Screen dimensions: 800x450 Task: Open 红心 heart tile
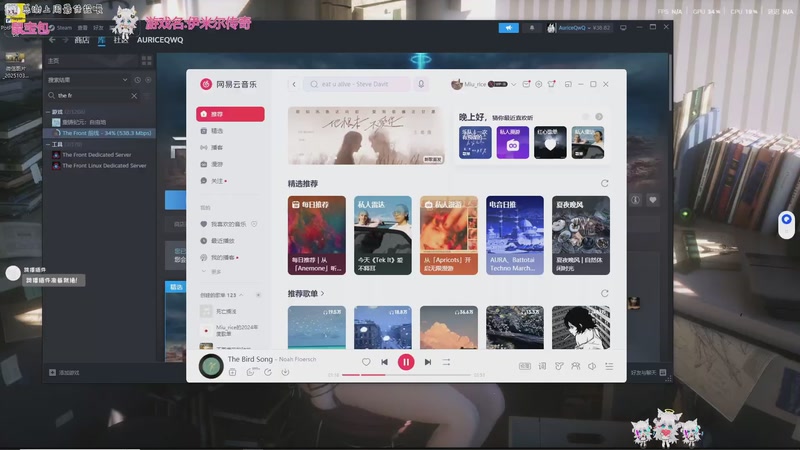pos(550,142)
